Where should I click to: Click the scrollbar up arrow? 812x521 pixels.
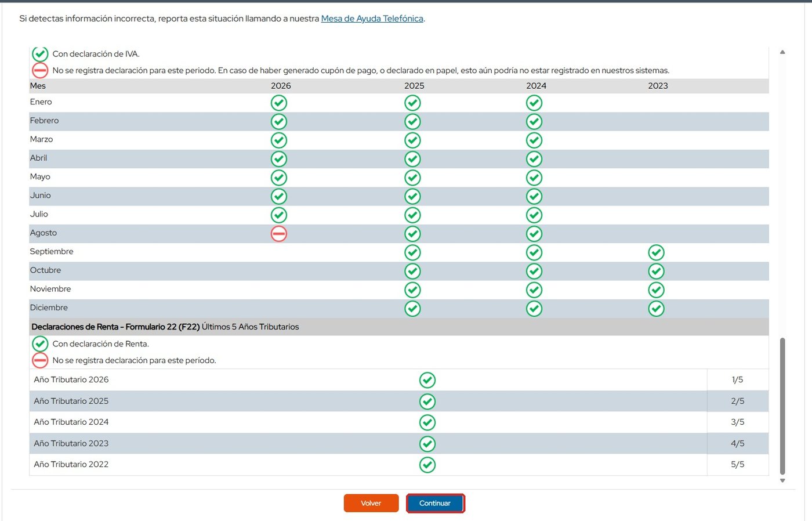(x=782, y=52)
